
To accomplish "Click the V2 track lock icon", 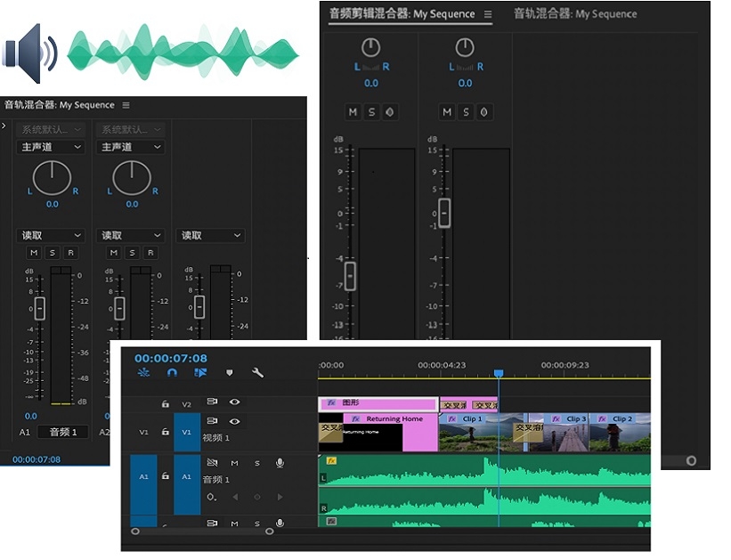I will point(166,404).
